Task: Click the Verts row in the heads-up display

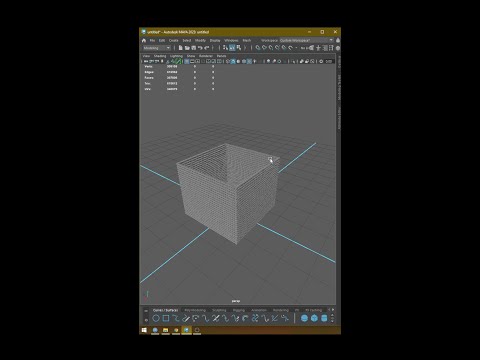Action: [179, 66]
